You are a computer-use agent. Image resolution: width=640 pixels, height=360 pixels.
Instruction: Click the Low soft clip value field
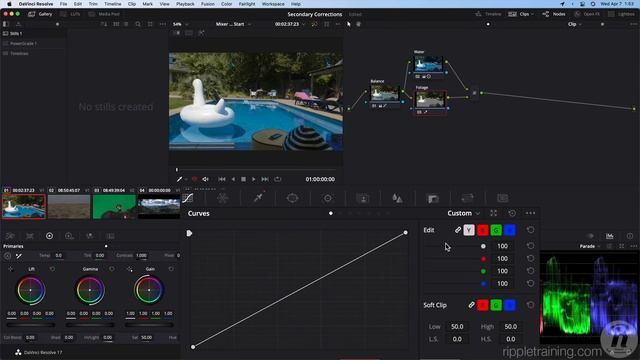click(457, 327)
